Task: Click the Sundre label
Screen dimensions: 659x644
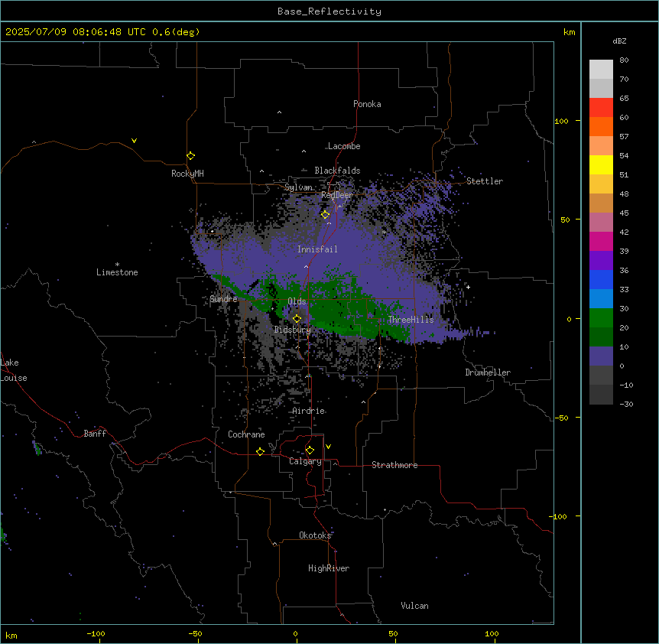Action: (223, 299)
